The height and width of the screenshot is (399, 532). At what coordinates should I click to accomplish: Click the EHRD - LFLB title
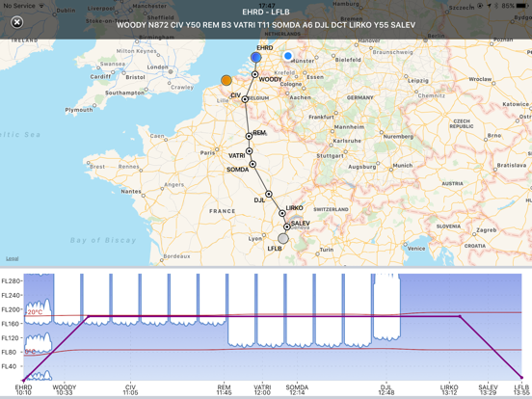tap(266, 13)
